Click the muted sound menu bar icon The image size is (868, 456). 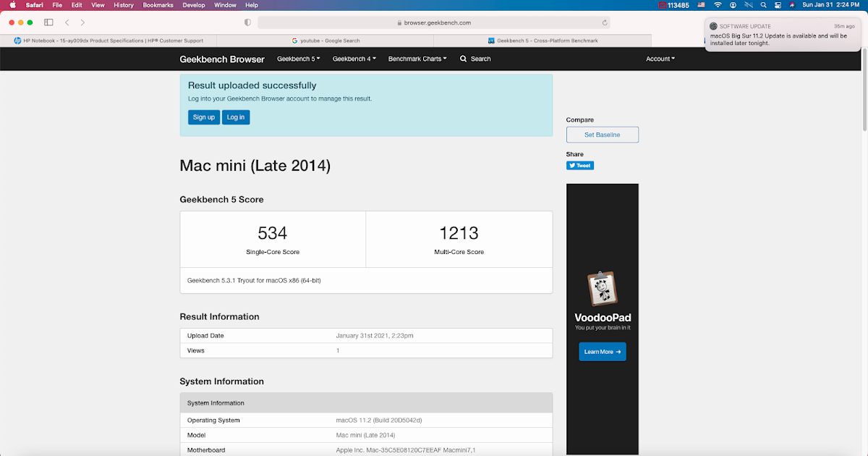pyautogui.click(x=749, y=5)
